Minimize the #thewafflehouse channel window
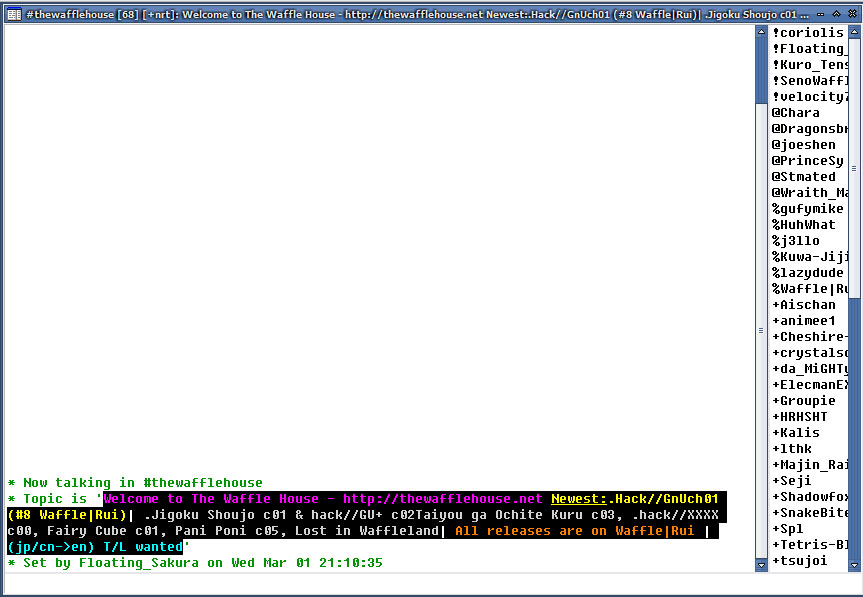 click(x=820, y=14)
